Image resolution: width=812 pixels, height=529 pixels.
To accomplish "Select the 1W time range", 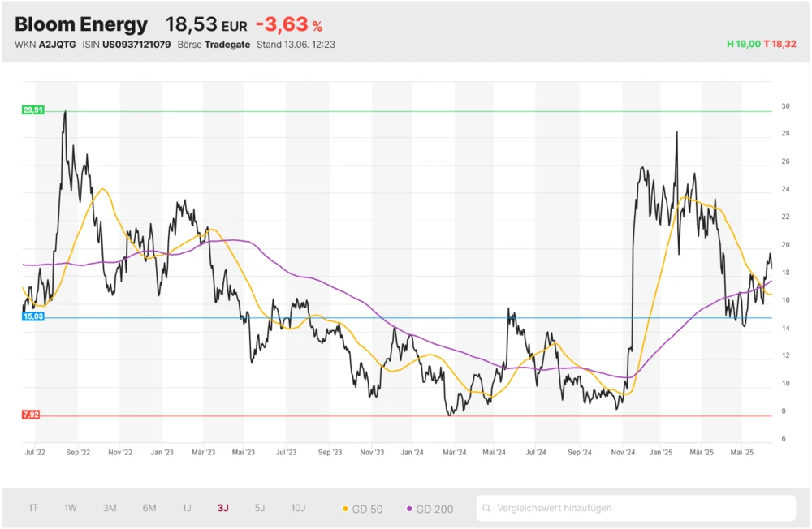I will 71,508.
